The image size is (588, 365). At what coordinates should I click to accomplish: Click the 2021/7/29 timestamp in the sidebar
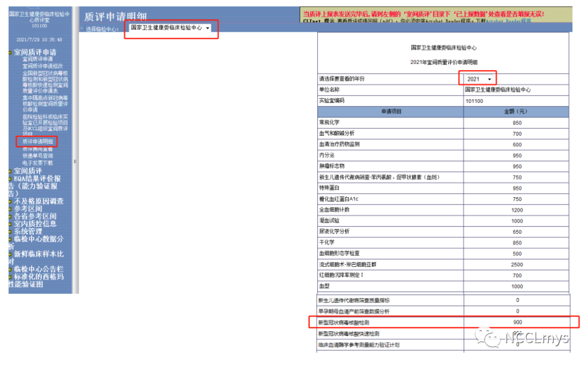pos(39,39)
